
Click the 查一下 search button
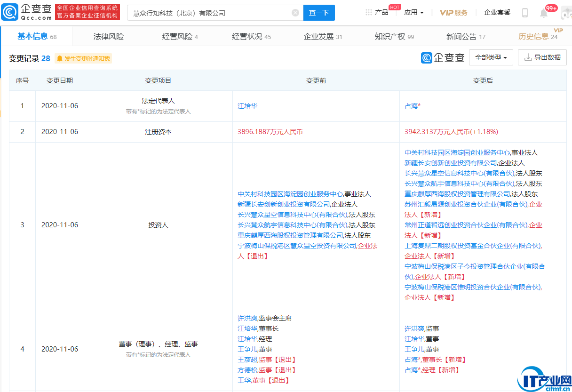click(319, 13)
